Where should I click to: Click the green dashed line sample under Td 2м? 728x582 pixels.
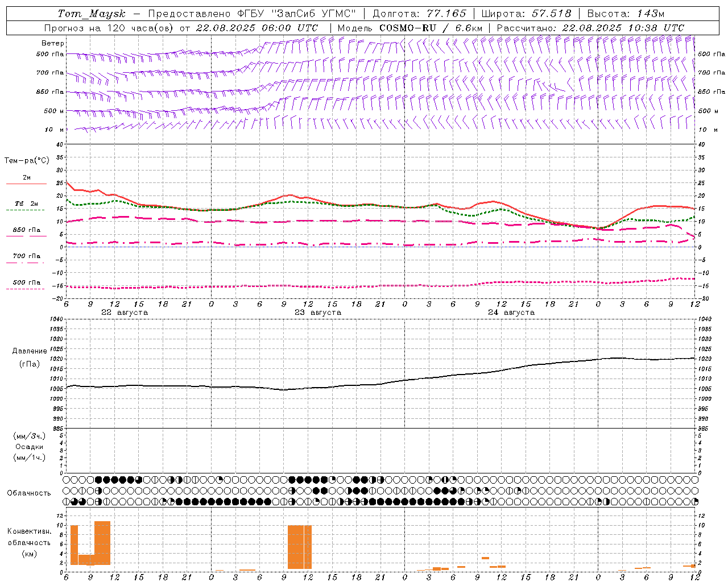pyautogui.click(x=25, y=210)
